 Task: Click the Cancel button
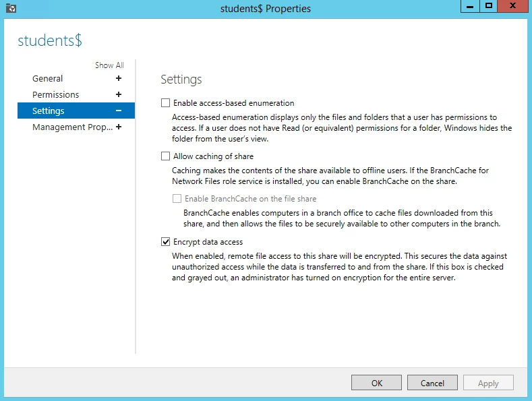432,383
